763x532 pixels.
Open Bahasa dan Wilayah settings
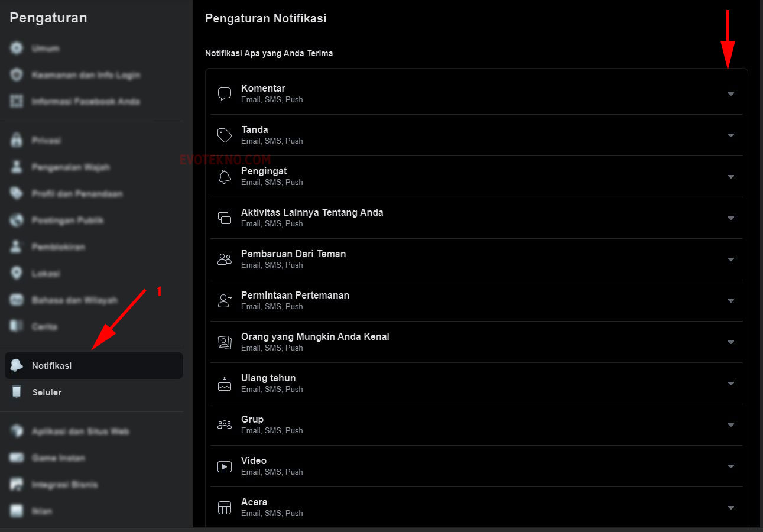click(x=94, y=300)
